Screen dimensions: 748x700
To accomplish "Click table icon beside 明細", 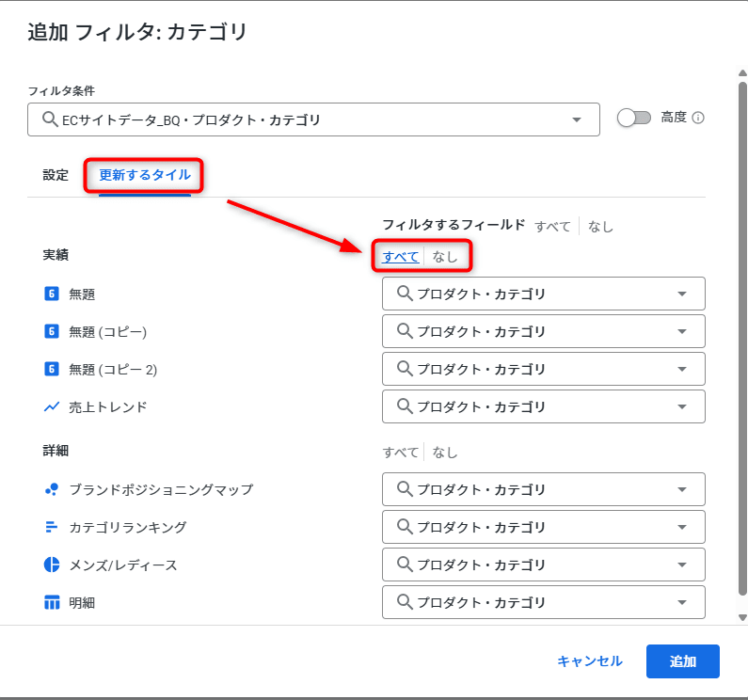I will (x=52, y=602).
